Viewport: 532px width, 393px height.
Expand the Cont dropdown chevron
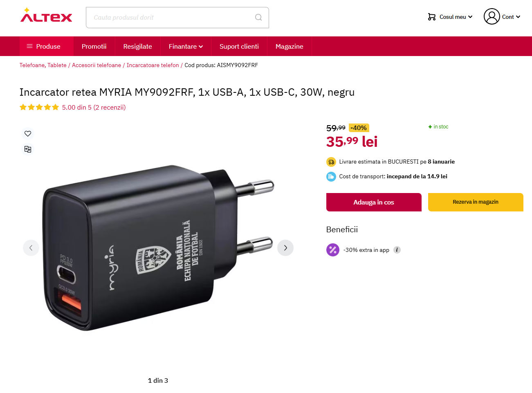coord(518,17)
